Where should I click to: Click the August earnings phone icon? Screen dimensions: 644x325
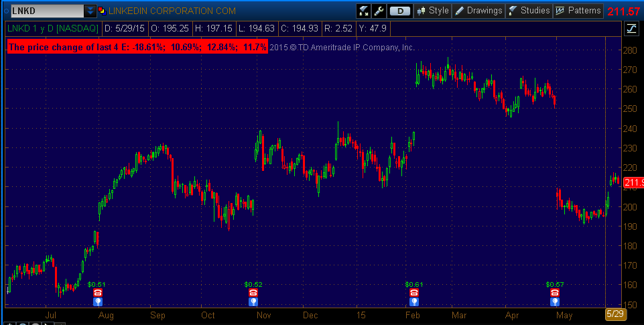[97, 293]
